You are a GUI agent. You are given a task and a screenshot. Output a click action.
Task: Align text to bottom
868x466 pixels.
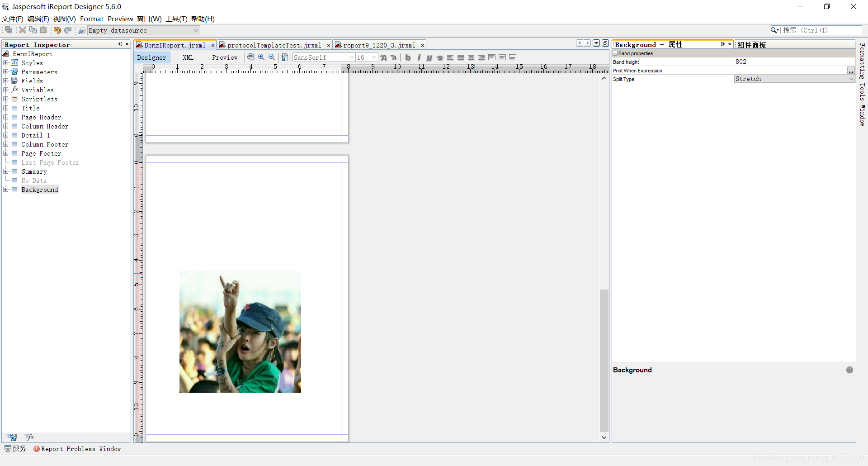pyautogui.click(x=513, y=57)
